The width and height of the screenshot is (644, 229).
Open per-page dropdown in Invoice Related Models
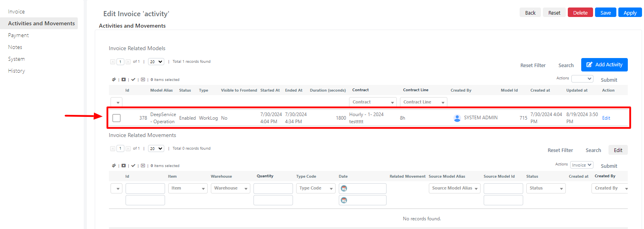tap(156, 62)
